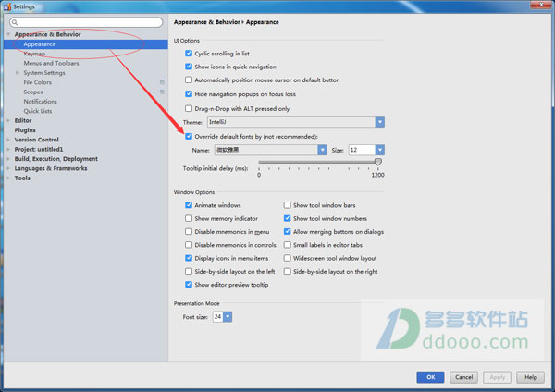This screenshot has height=392, width=555.
Task: Enable Automatically position mouse cursor on default button
Action: pos(189,80)
